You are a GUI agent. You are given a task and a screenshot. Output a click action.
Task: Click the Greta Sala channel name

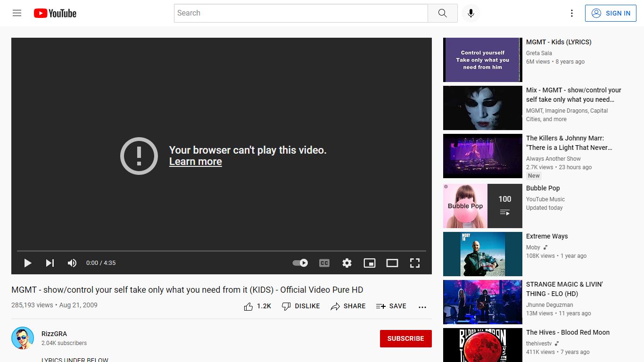[539, 53]
